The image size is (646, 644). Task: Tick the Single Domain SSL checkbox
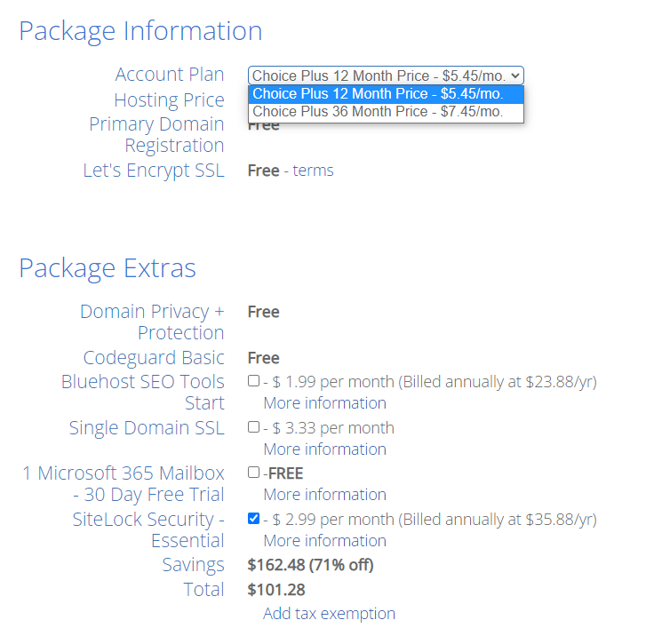click(254, 427)
